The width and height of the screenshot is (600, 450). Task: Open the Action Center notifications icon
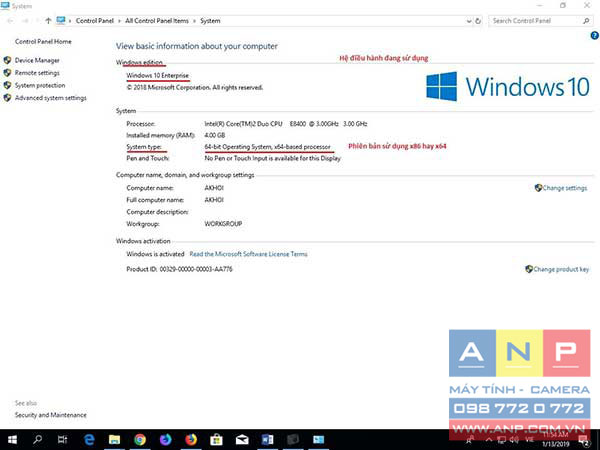(x=584, y=440)
